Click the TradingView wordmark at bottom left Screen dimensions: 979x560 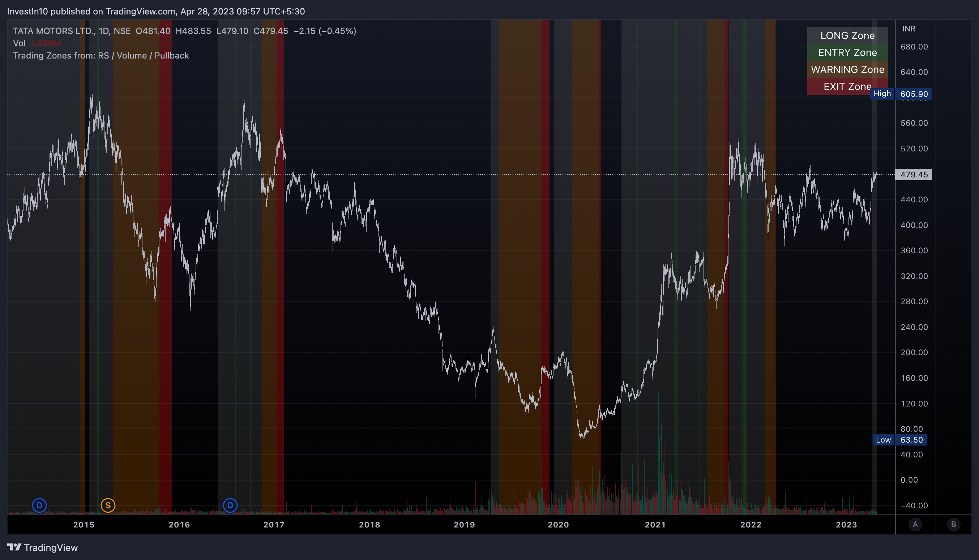pyautogui.click(x=51, y=547)
